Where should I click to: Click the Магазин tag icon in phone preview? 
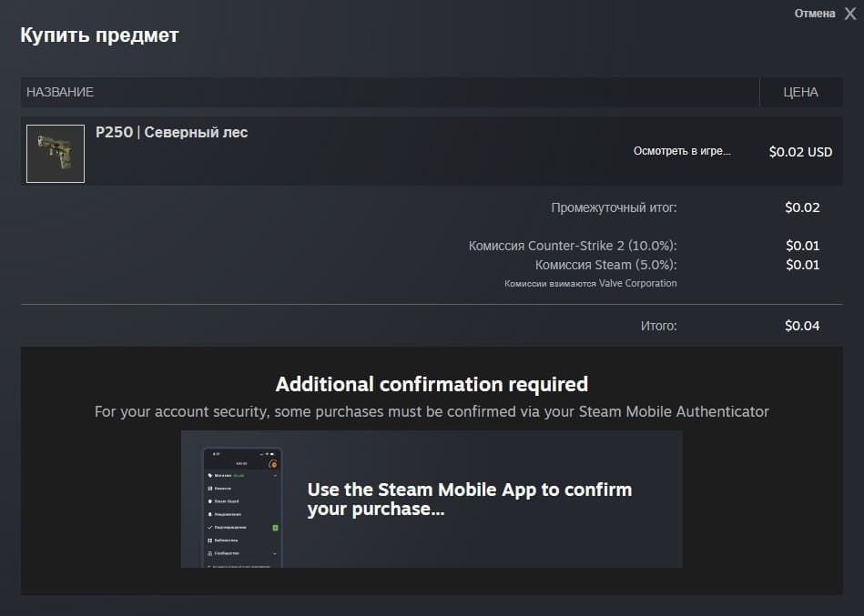[x=210, y=475]
